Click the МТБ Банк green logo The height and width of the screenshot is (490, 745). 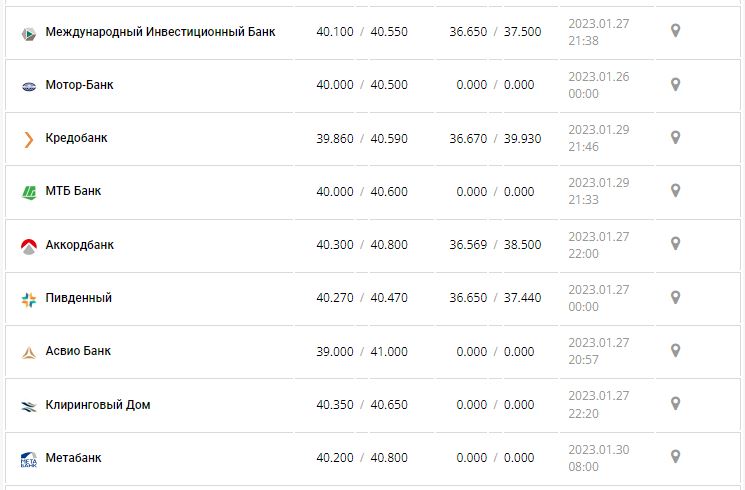pyautogui.click(x=28, y=192)
